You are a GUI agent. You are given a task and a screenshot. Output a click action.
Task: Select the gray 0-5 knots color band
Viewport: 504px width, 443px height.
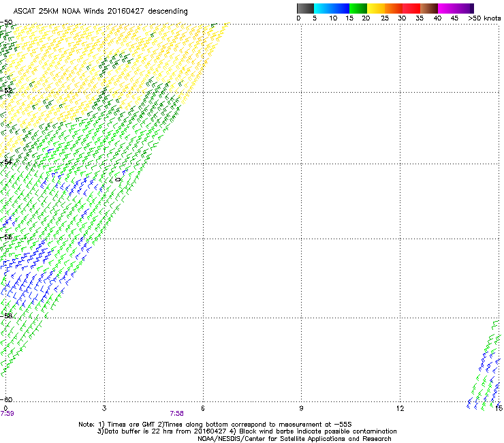305,8
